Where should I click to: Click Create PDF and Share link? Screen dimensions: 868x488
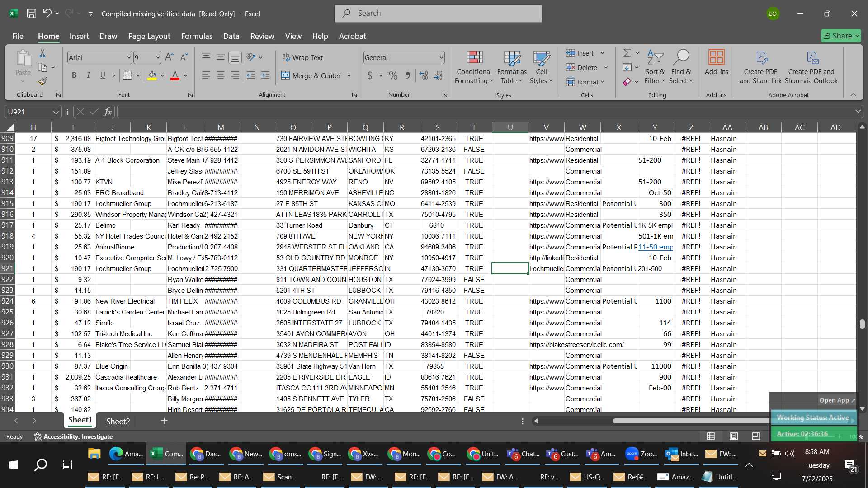(760, 67)
